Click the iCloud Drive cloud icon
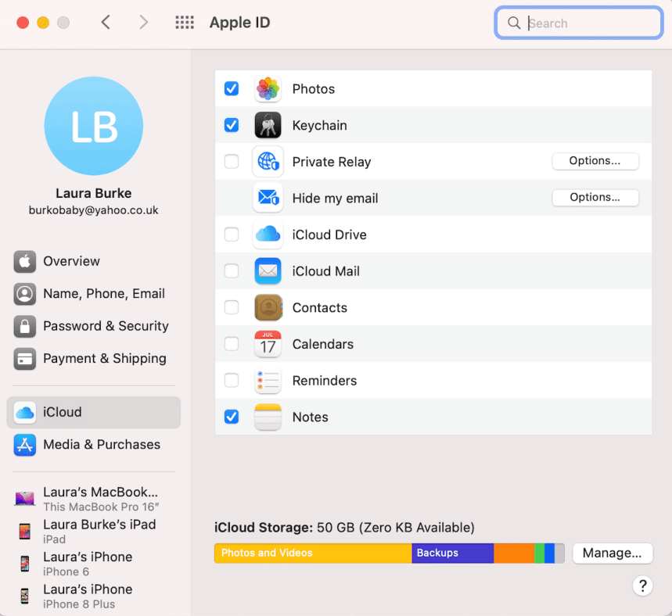This screenshot has height=616, width=672. (x=268, y=235)
